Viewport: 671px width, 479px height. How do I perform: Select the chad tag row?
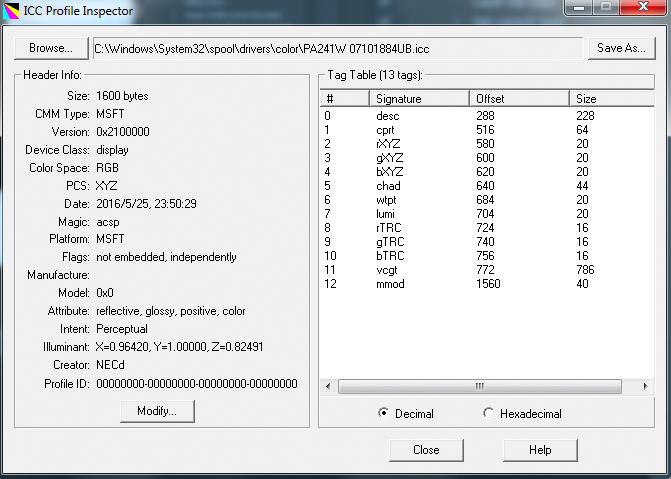click(487, 186)
